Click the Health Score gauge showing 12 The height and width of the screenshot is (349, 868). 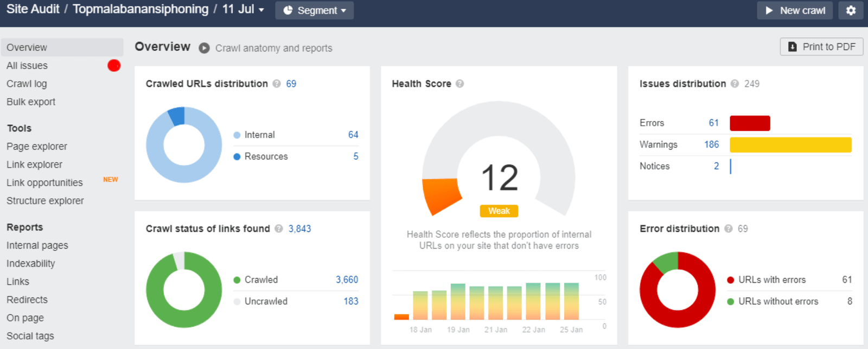click(x=499, y=159)
